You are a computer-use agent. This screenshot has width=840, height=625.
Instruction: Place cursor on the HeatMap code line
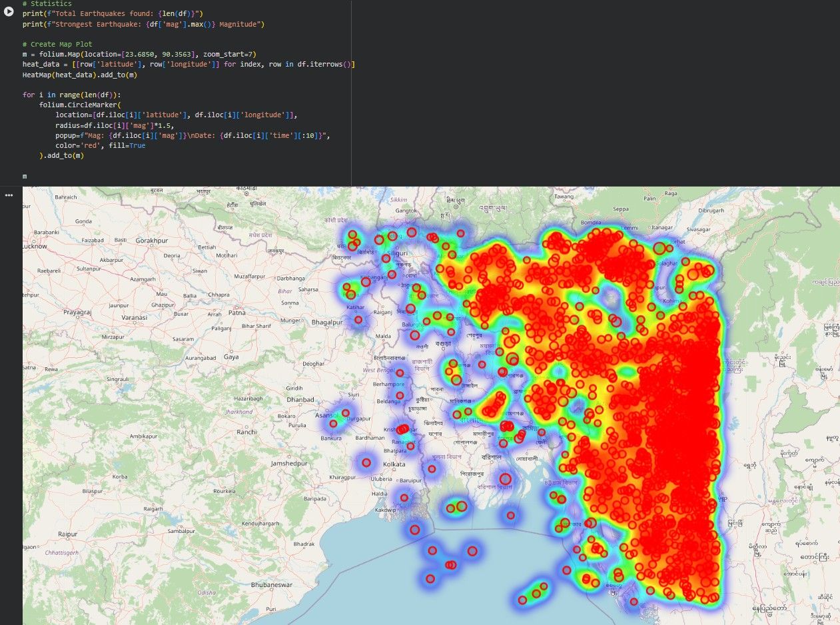click(80, 75)
